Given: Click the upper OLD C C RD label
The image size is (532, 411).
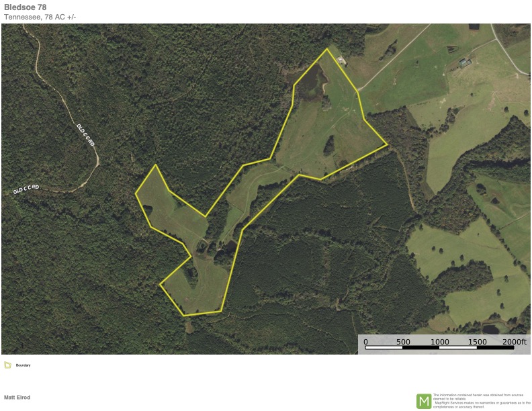Looking at the screenshot, I should tap(85, 135).
